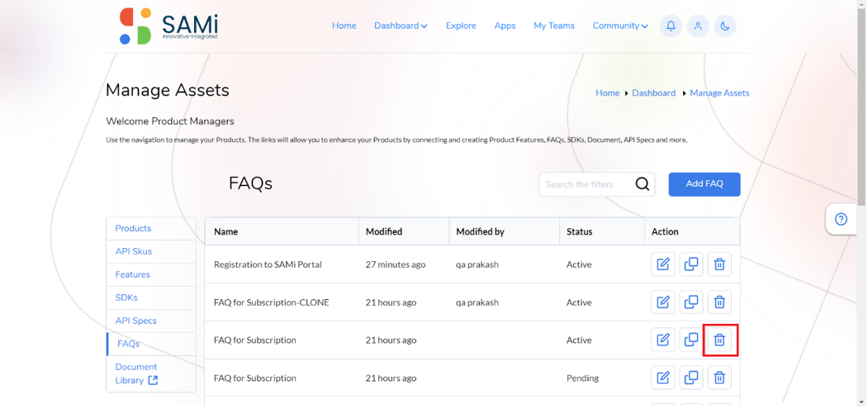Select Features in the sidebar
Screen dimensions: 868x409
(151, 274)
